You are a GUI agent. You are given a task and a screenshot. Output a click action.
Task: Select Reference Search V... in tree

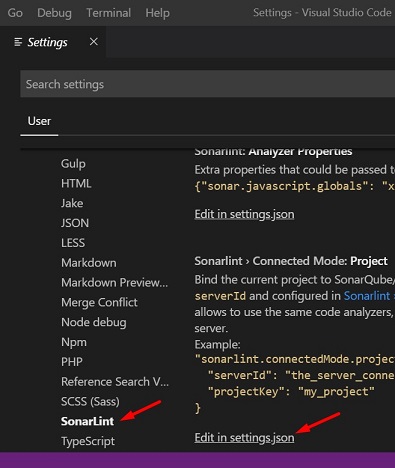tap(115, 382)
